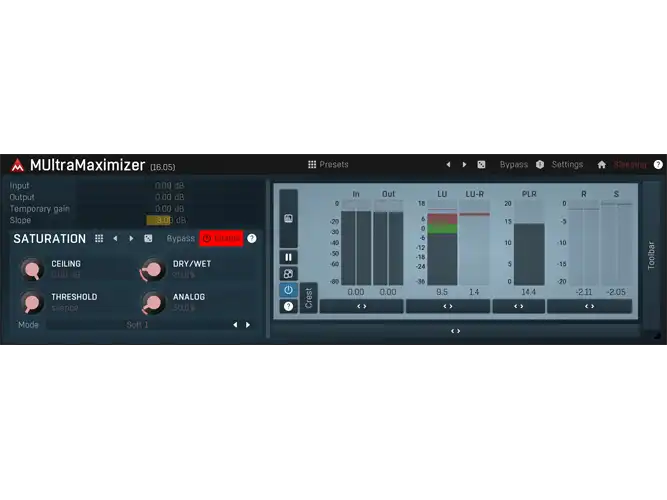The width and height of the screenshot is (667, 500).
Task: Open the Mode dropdown showing Soft 1
Action: 137,325
